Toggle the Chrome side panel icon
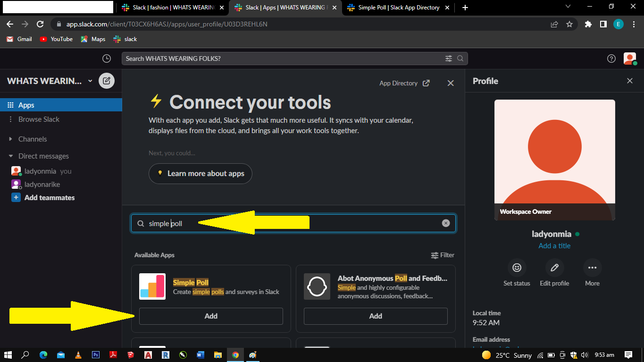The height and width of the screenshot is (362, 644). pyautogui.click(x=603, y=24)
